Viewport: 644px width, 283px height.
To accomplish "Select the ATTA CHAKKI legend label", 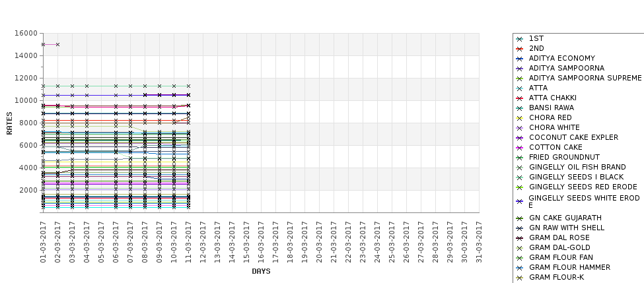I will point(553,98).
